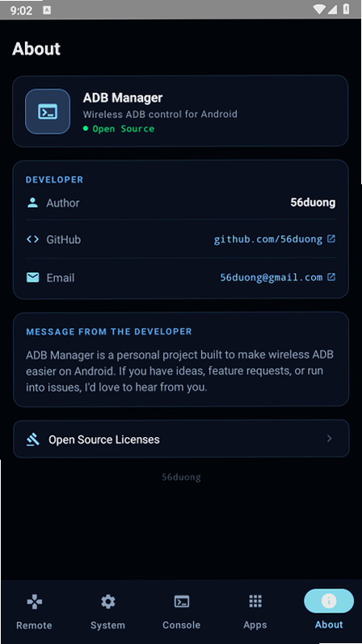Open the Open Source Licenses row

[181, 439]
